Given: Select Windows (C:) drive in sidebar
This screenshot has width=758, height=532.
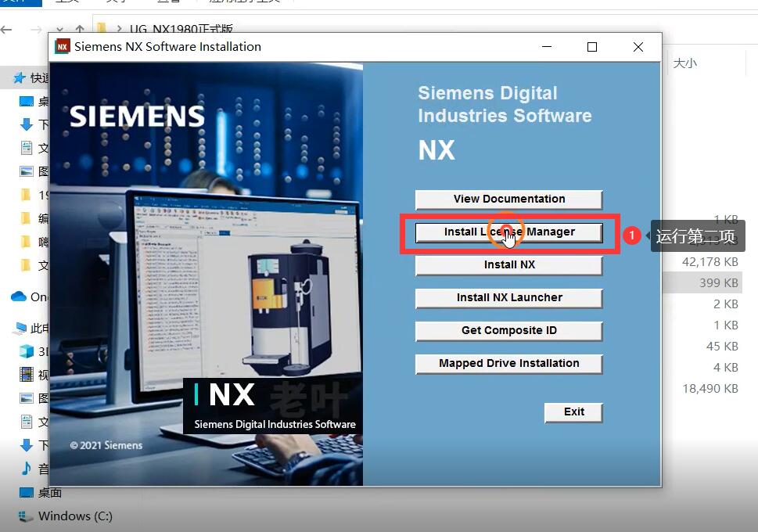Looking at the screenshot, I should (66, 516).
